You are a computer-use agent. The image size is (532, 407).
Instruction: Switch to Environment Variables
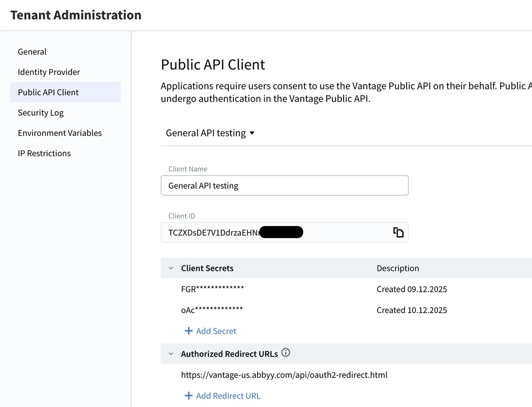59,133
